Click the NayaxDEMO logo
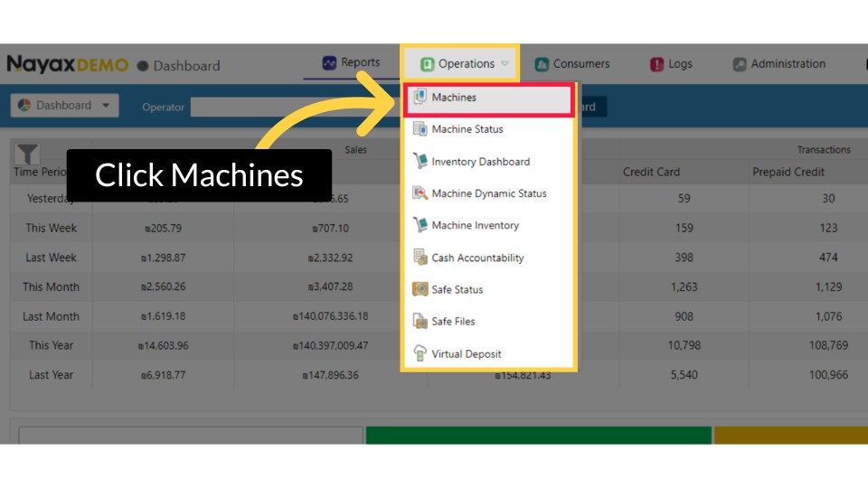This screenshot has width=868, height=488. pos(68,65)
